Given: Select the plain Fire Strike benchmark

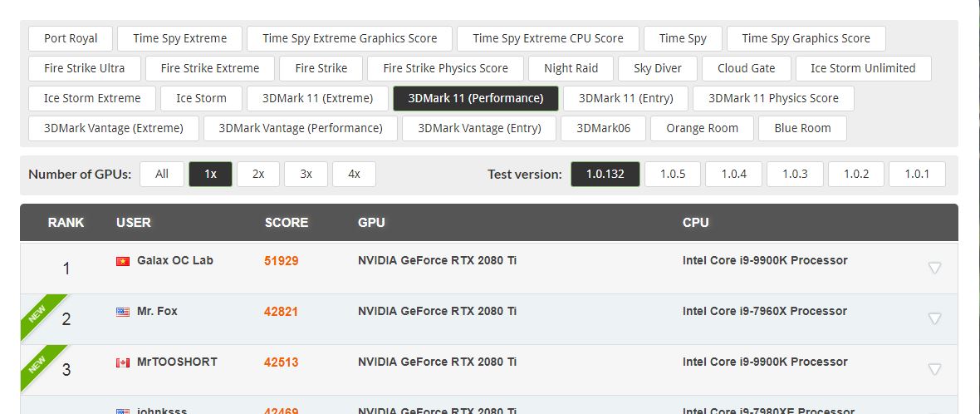Looking at the screenshot, I should coord(321,68).
